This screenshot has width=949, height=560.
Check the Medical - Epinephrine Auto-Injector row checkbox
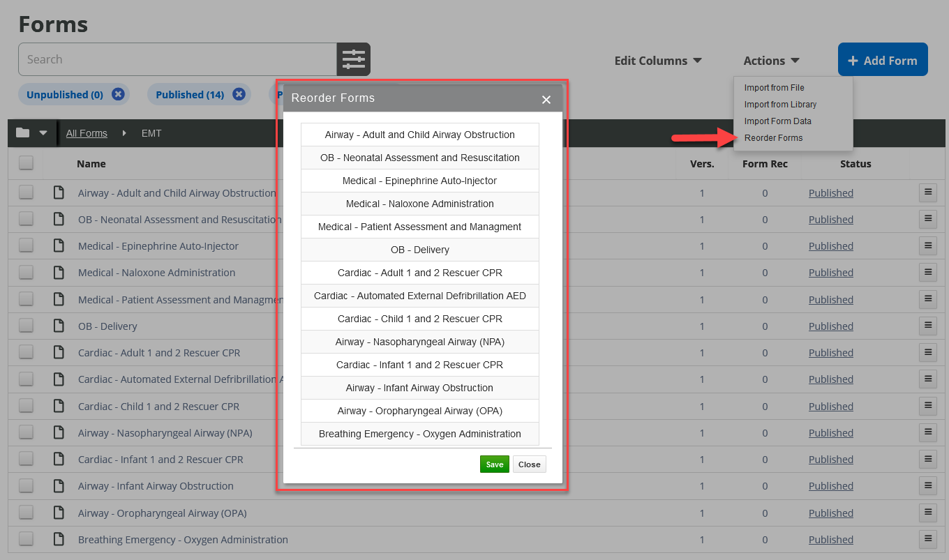(26, 245)
